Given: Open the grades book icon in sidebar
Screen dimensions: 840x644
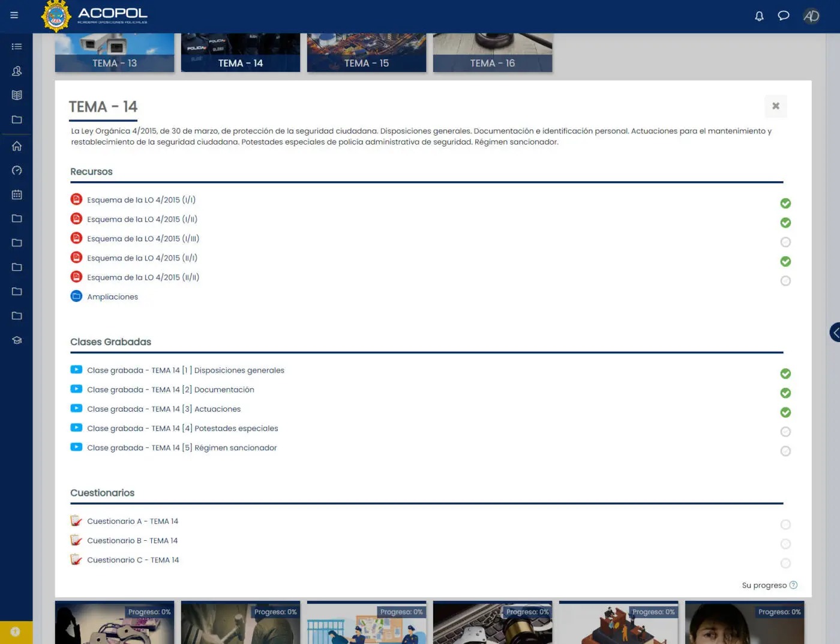Looking at the screenshot, I should [16, 94].
